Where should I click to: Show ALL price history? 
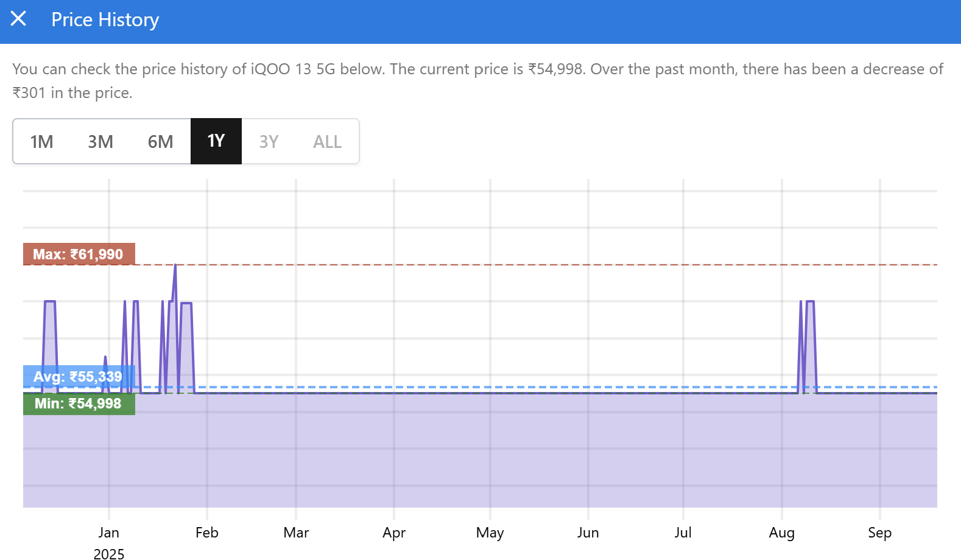click(x=327, y=142)
